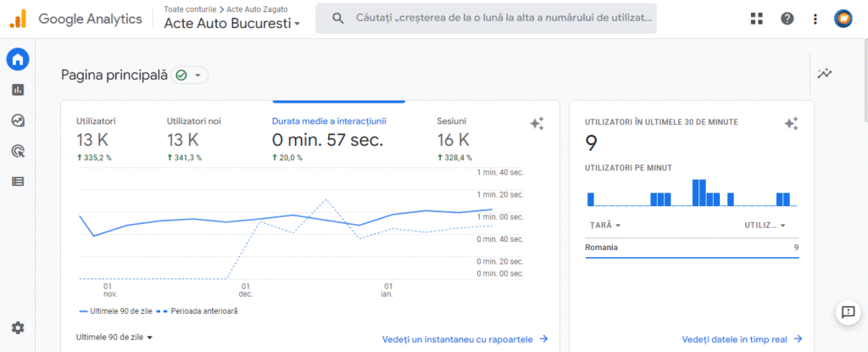Image resolution: width=868 pixels, height=352 pixels.
Task: Open the Advertising cursor-target sidebar icon
Action: coord(18,151)
